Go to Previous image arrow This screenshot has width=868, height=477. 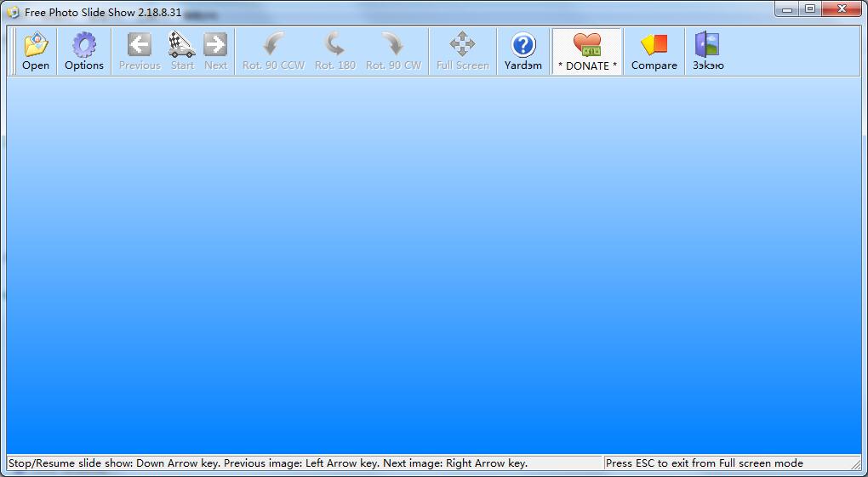[x=140, y=52]
